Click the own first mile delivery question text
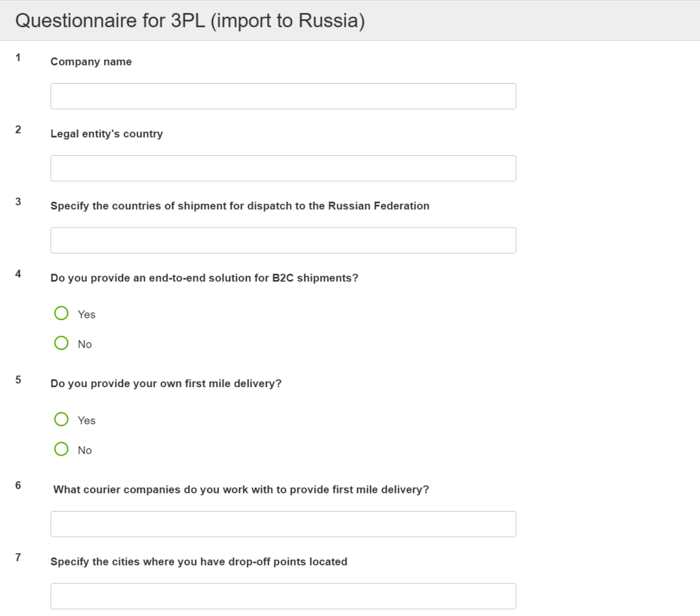Viewport: 700px width, 616px height. pos(166,383)
